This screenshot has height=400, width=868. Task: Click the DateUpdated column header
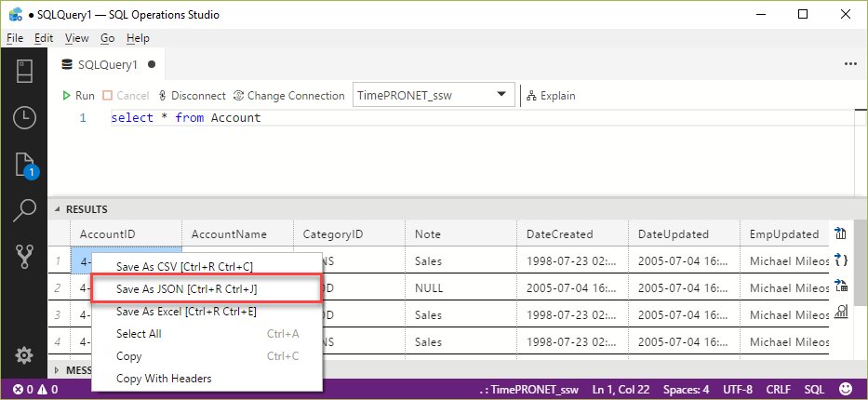point(684,234)
